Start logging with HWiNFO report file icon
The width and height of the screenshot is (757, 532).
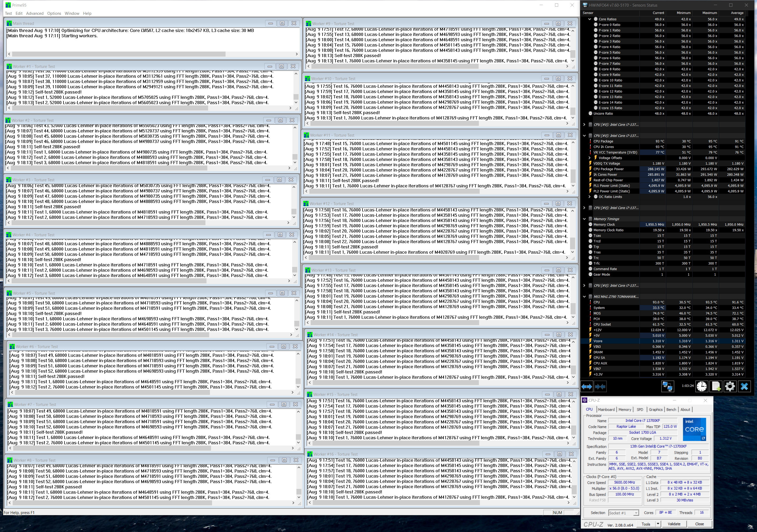point(715,386)
